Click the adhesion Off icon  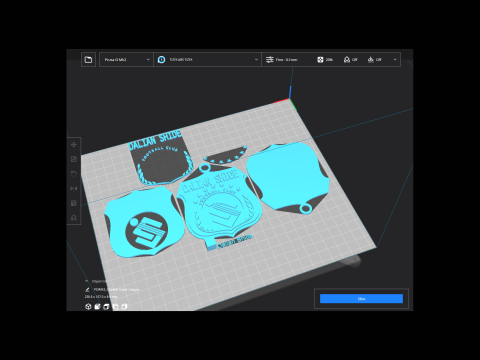371,60
